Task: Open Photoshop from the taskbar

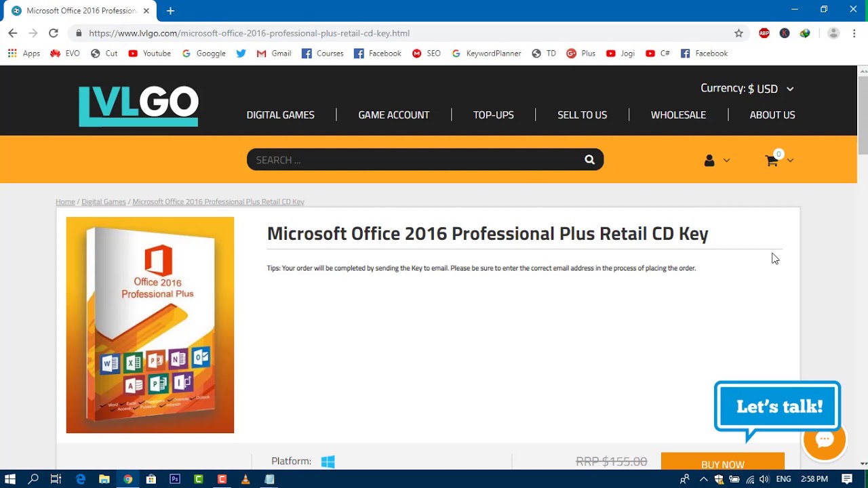Action: 175,479
